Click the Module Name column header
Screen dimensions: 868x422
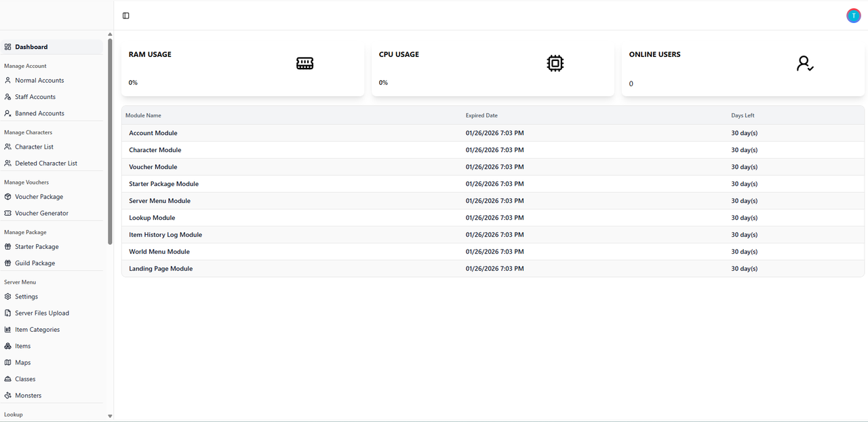point(143,115)
